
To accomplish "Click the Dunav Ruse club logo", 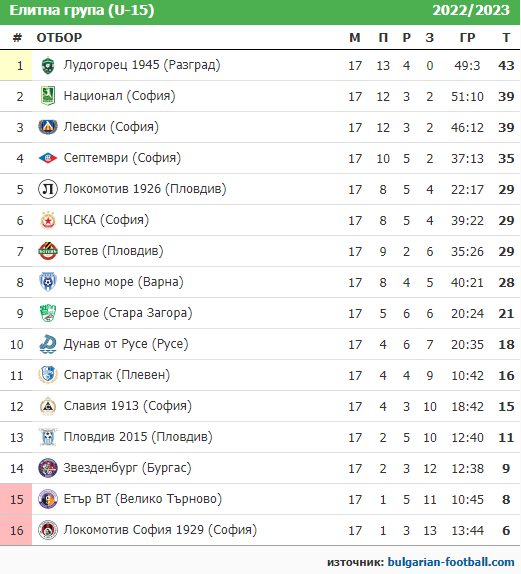I will pos(48,344).
